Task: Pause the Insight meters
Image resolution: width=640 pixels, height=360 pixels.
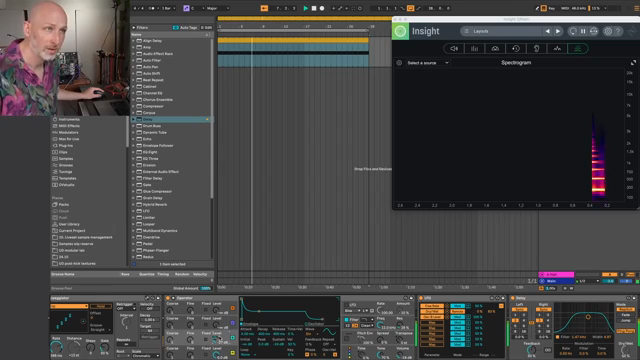Action: [x=583, y=31]
